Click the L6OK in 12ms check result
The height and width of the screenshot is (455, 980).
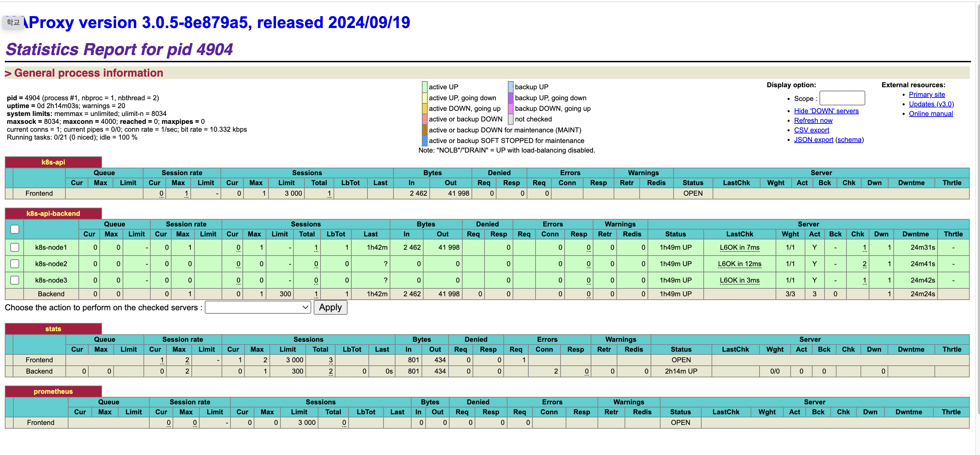(x=739, y=263)
